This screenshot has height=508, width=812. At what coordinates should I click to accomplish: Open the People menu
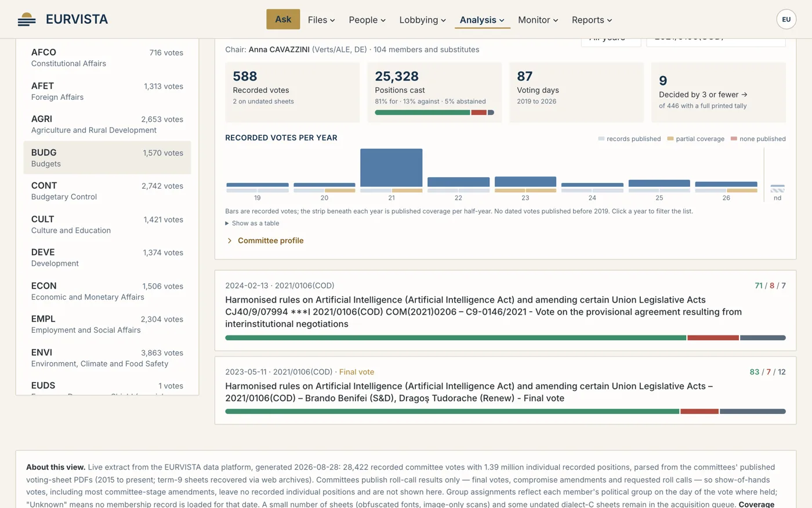point(367,20)
